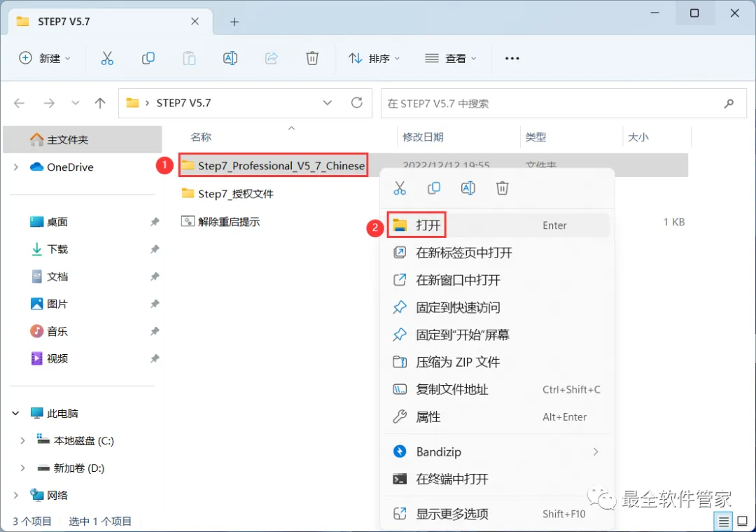The height and width of the screenshot is (532, 756).
Task: Click STEP7 V5.7 in address bar
Action: (183, 103)
